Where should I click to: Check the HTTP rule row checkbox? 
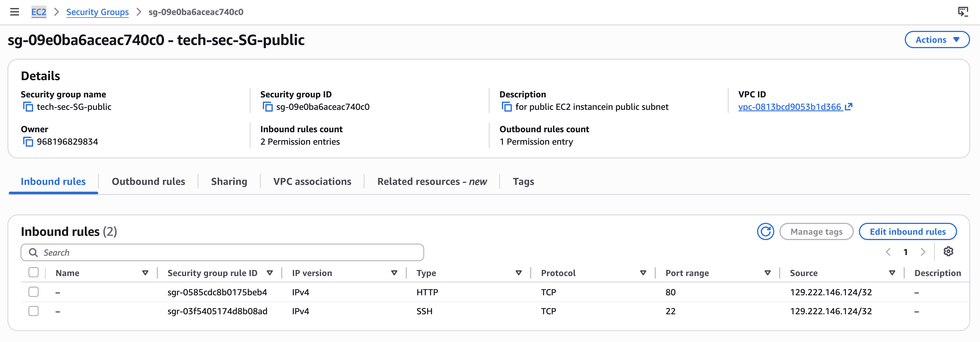click(x=33, y=292)
